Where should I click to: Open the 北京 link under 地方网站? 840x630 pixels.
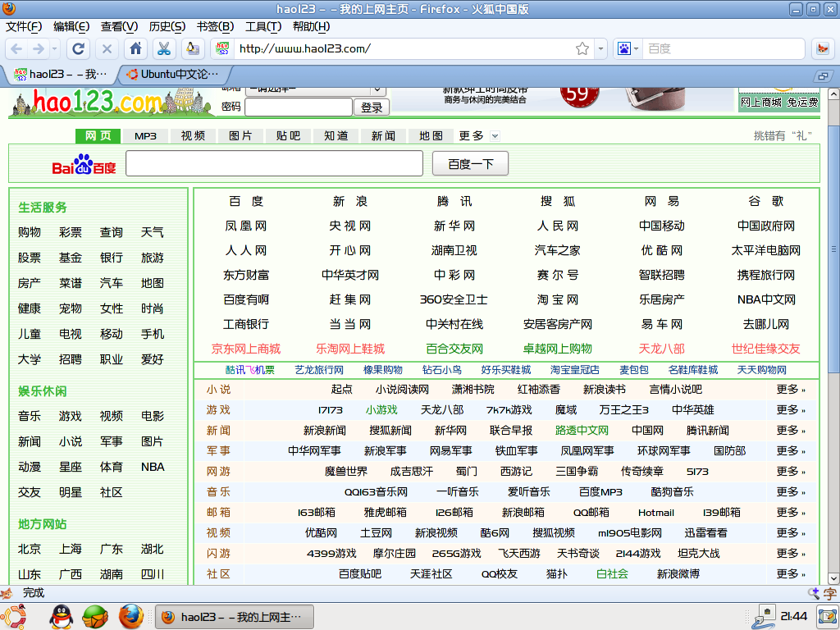(29, 549)
